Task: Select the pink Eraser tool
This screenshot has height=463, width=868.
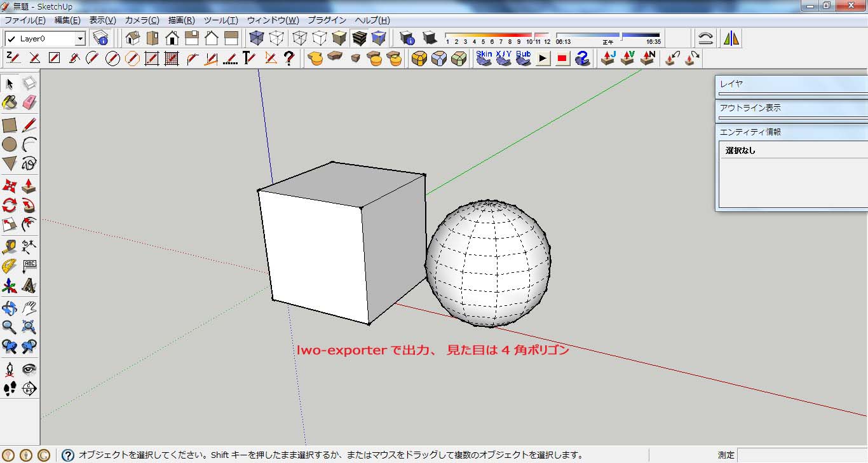Action: pos(29,102)
